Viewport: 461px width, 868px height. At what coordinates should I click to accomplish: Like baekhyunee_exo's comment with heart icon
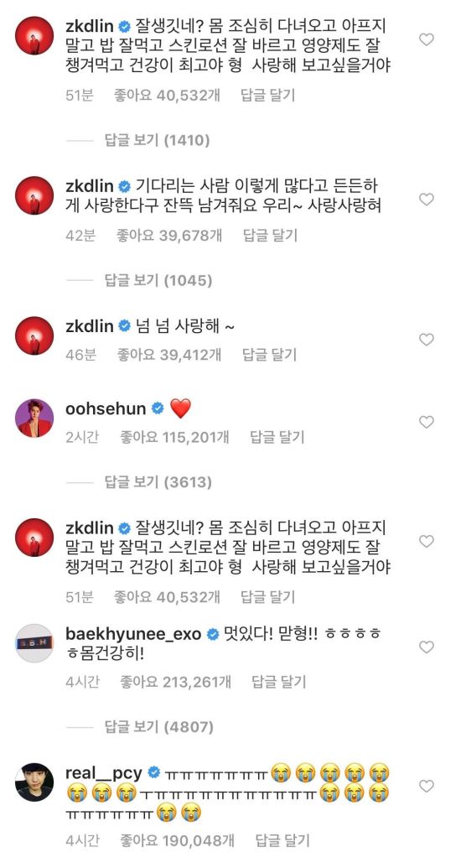click(426, 647)
